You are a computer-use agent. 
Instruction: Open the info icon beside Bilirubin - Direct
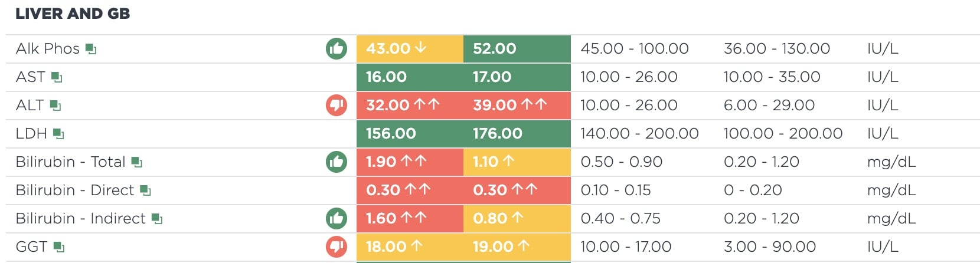click(146, 190)
